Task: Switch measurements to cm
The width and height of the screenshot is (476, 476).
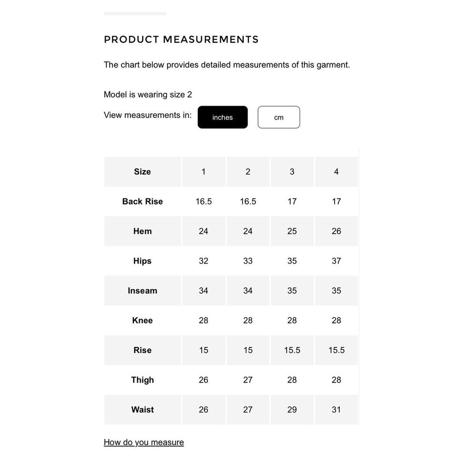Action: click(278, 117)
